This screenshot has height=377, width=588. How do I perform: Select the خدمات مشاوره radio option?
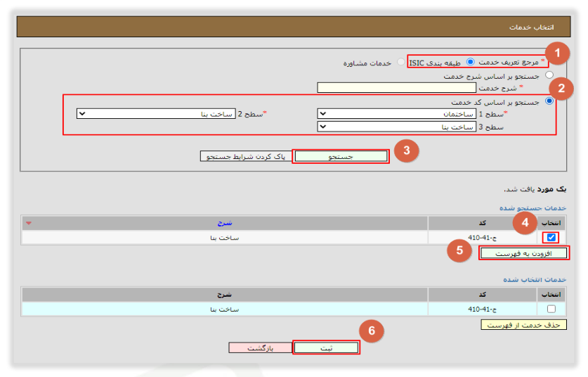(401, 62)
